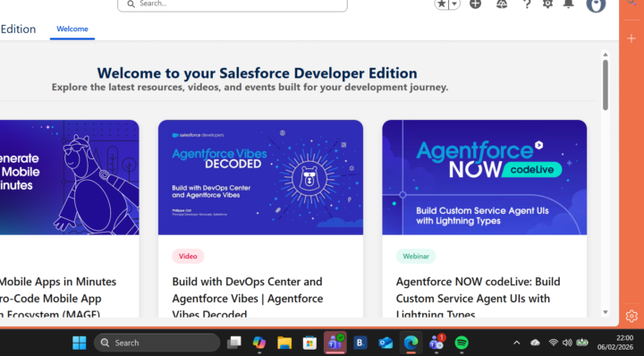Open Agentforce NOW codeLive title link
This screenshot has width=644, height=356.
pos(478,298)
